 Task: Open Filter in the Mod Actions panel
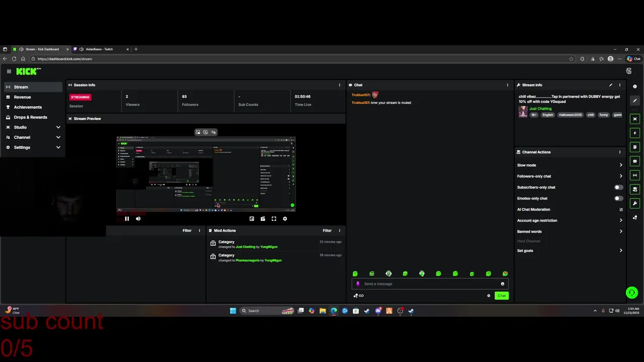point(327,230)
